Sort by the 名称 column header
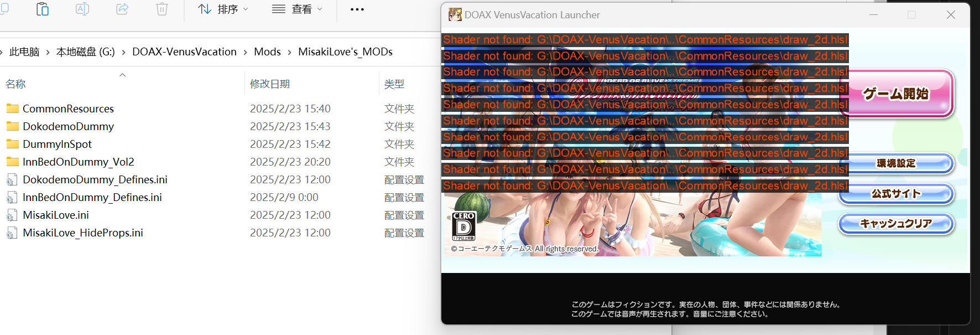The width and height of the screenshot is (980, 335). point(15,84)
